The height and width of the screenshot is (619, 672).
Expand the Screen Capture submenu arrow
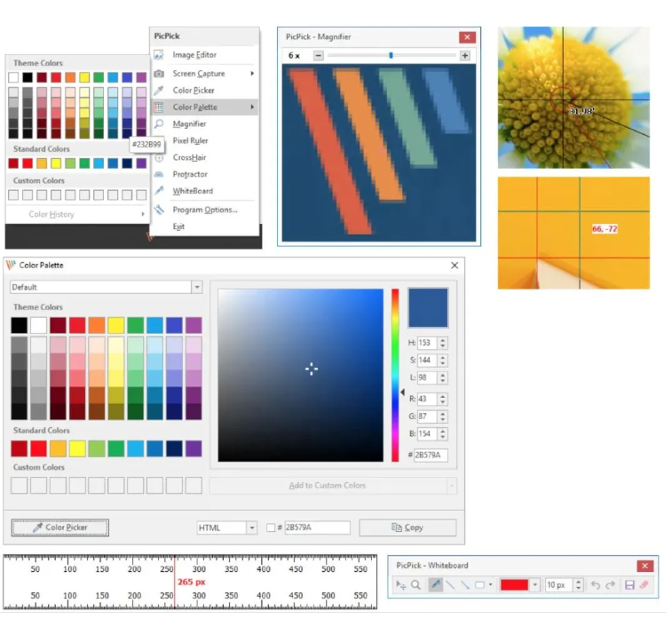point(255,75)
